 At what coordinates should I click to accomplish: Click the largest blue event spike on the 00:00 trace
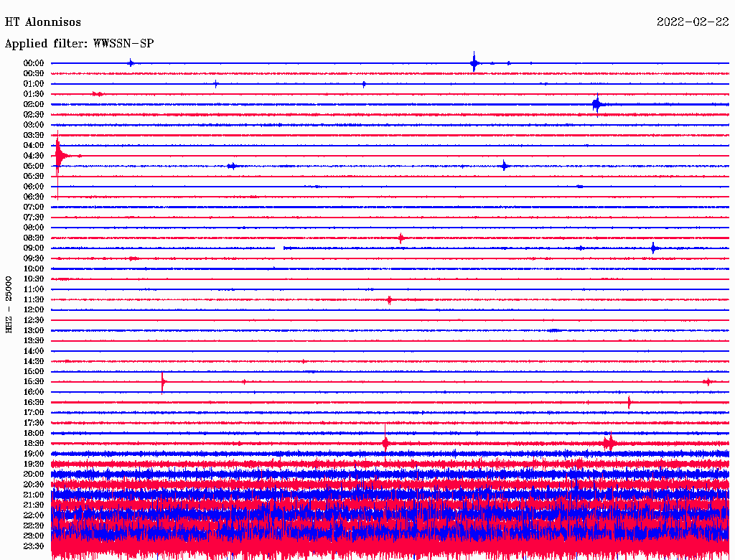pos(474,63)
